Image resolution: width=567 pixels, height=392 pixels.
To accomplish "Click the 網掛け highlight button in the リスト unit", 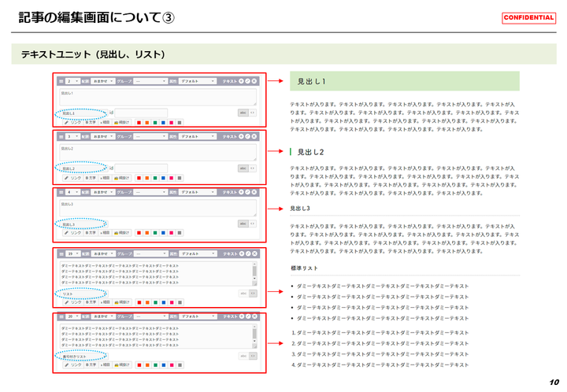I will click(122, 301).
